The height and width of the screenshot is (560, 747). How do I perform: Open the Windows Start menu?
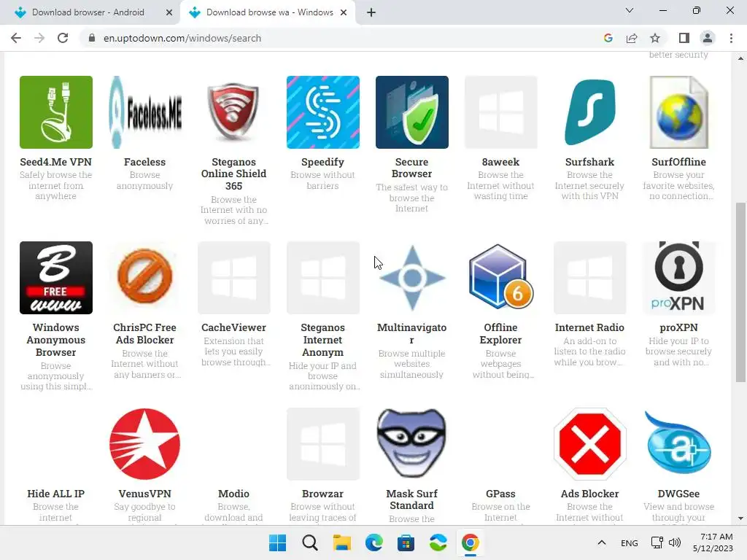(278, 542)
